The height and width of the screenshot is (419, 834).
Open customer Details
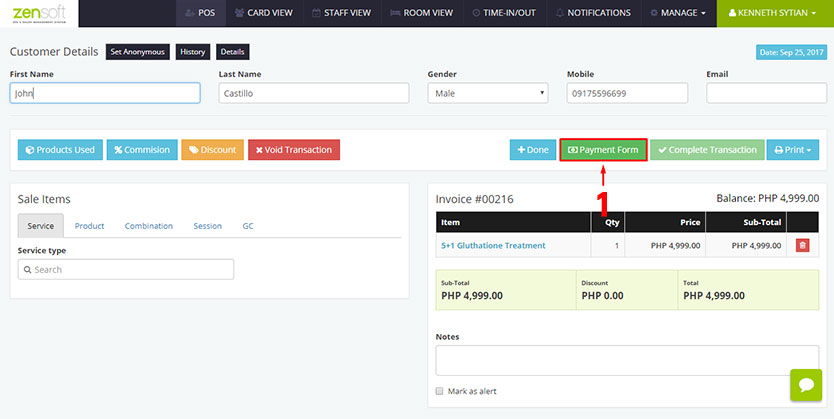[x=232, y=52]
